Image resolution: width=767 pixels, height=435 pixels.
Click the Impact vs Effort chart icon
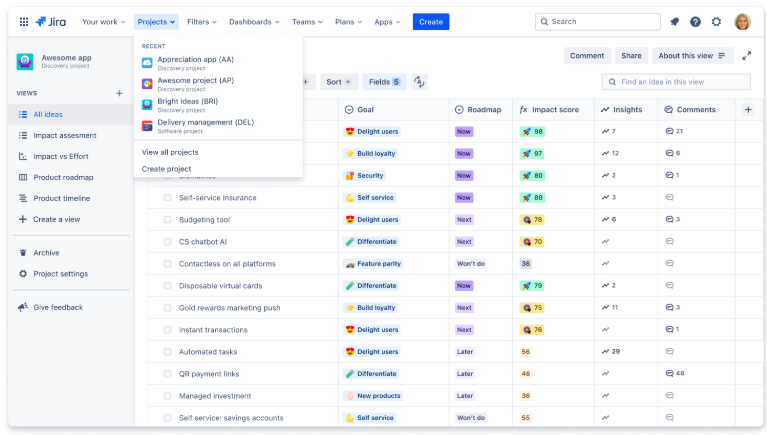(23, 156)
